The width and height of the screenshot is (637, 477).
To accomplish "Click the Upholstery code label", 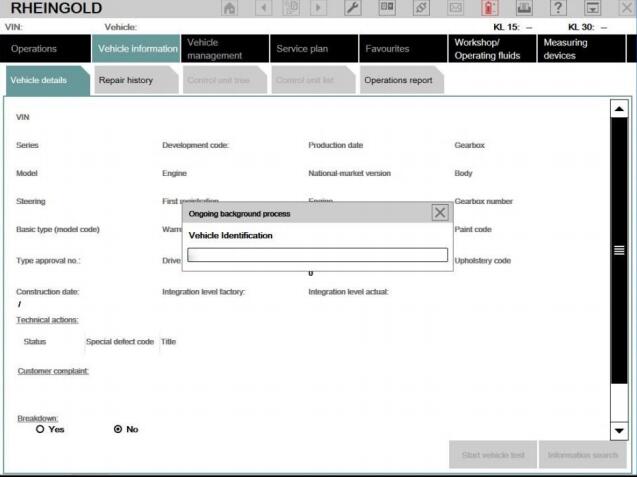I will click(x=483, y=261).
